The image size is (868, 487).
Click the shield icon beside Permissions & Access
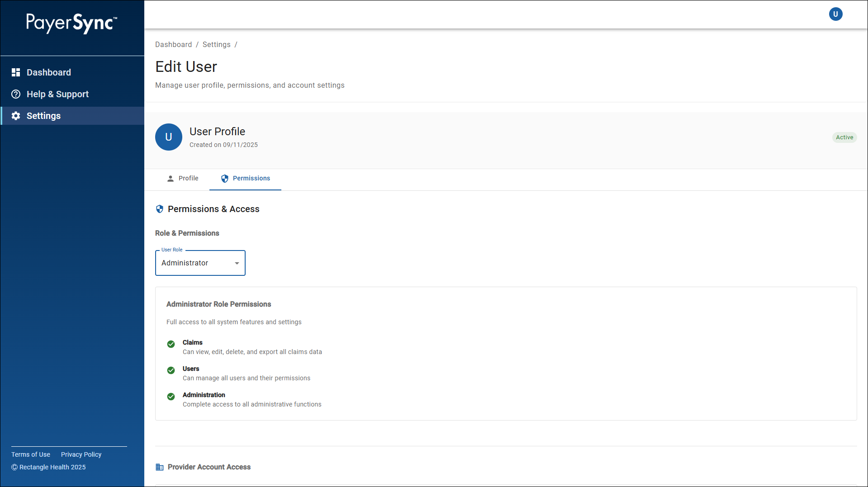coord(160,208)
